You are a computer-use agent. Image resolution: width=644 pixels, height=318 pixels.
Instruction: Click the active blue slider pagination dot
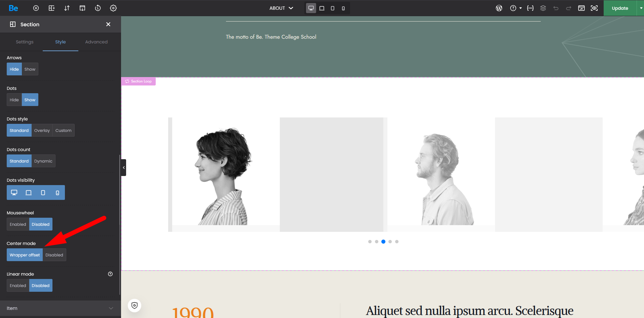(383, 242)
